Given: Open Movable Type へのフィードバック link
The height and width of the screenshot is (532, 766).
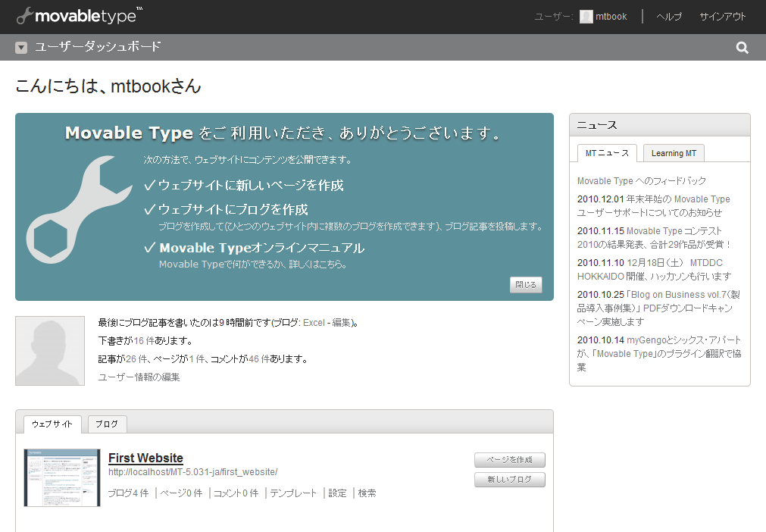Looking at the screenshot, I should point(642,181).
